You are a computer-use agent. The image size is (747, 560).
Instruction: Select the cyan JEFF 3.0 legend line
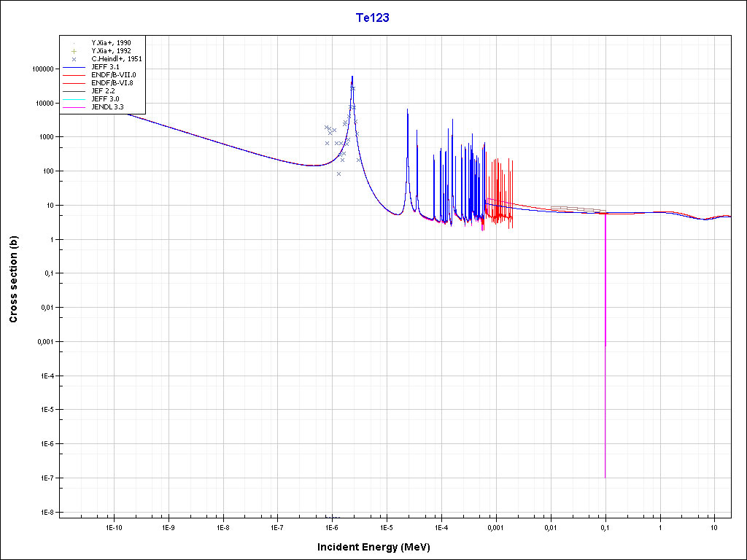74,99
